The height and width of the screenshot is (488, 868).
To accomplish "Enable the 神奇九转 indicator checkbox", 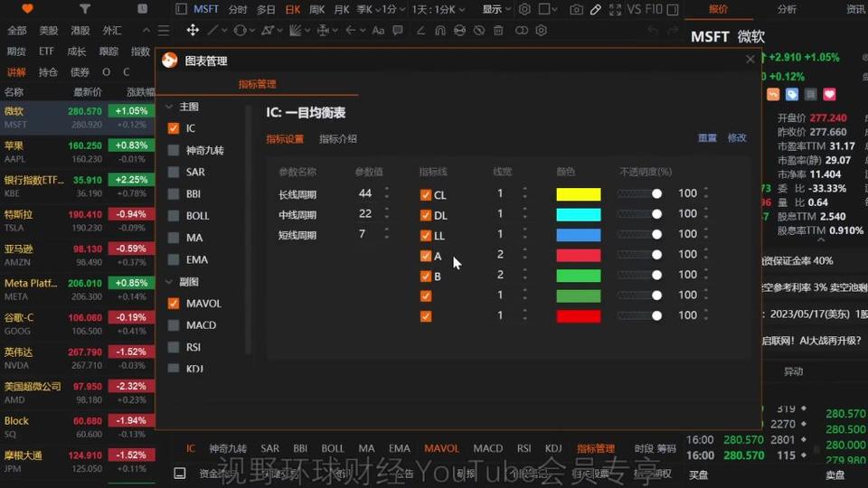I will (x=174, y=150).
